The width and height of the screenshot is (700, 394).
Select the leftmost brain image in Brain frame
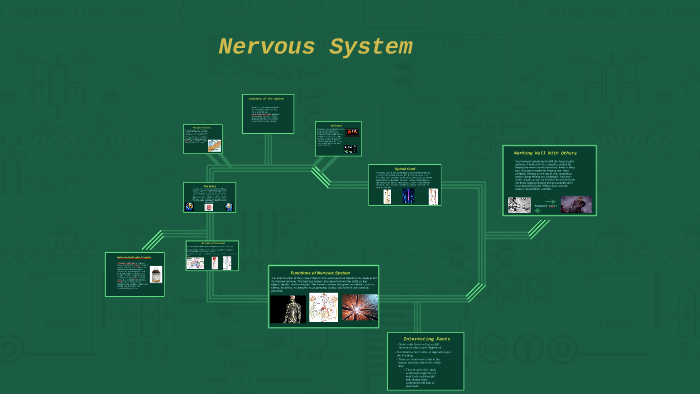coord(189,207)
